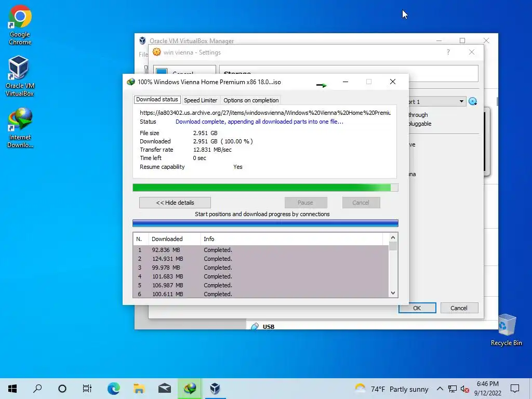Image resolution: width=532 pixels, height=399 pixels.
Task: Select connection row 1 with 92.836 MB
Action: click(x=261, y=250)
